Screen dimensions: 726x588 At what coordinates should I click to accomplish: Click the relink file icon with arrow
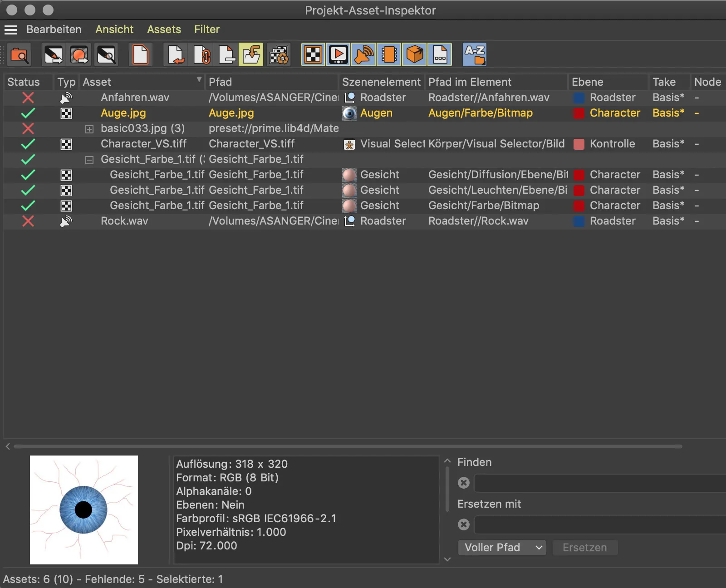176,54
